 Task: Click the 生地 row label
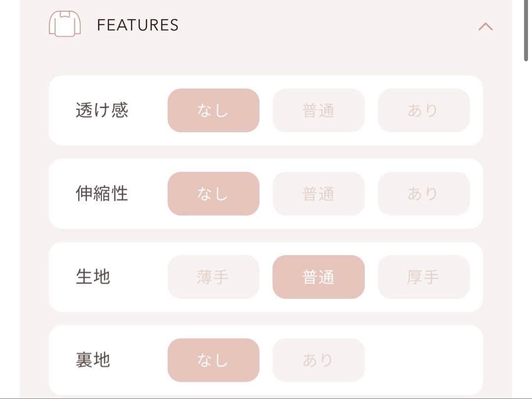coord(93,277)
